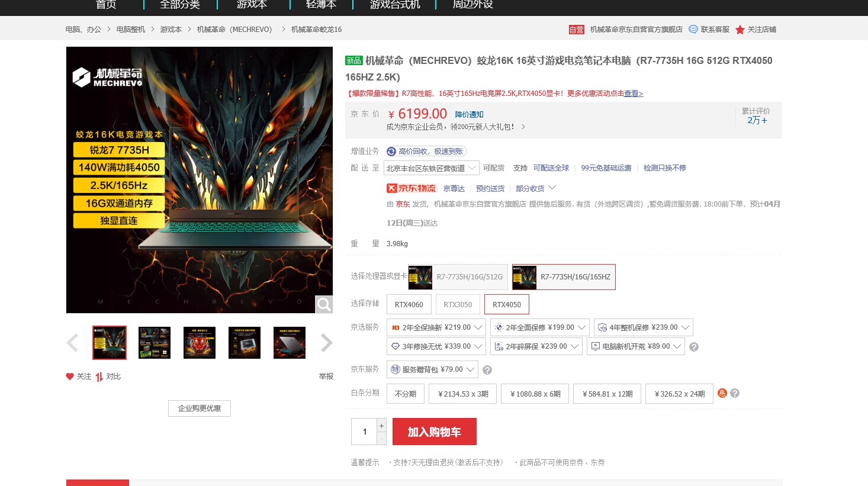Screen dimensions: 868x486
Task: Click help icon next to 白条分期 options
Action: [x=735, y=393]
